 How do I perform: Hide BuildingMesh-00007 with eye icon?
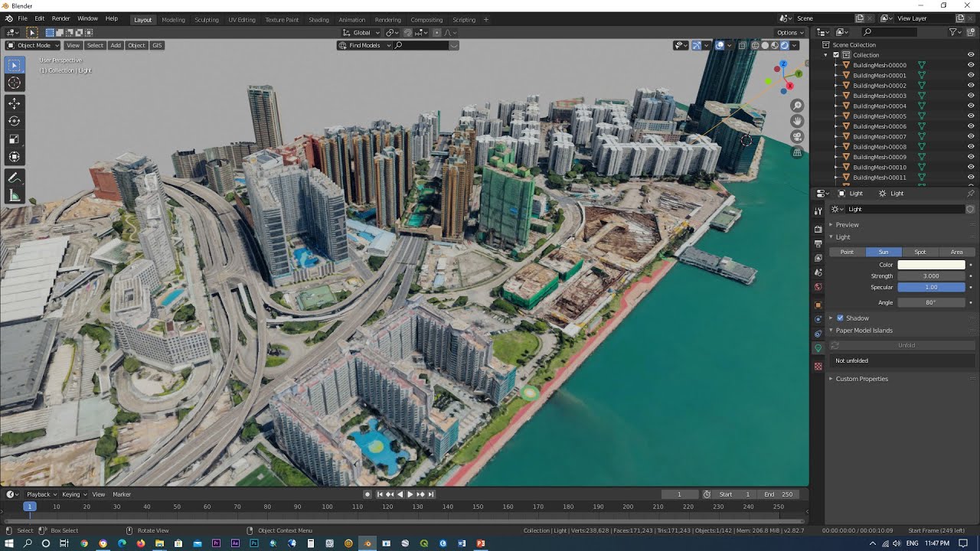point(971,136)
